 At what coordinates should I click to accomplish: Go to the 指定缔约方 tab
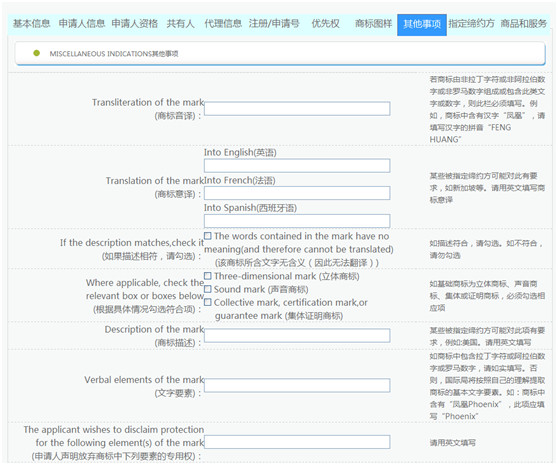pyautogui.click(x=471, y=23)
